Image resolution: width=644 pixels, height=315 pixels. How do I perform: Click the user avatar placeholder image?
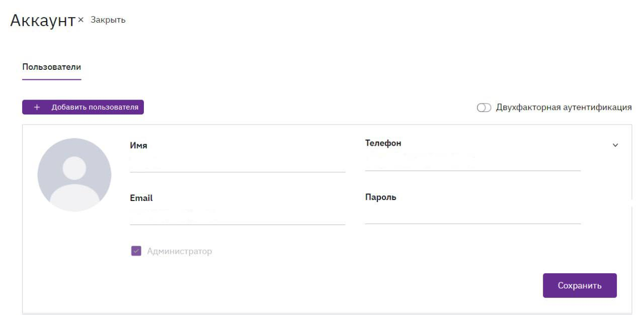pyautogui.click(x=74, y=175)
